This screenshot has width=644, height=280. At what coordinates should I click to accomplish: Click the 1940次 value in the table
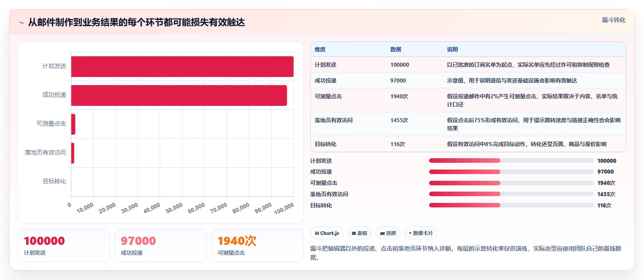click(399, 96)
